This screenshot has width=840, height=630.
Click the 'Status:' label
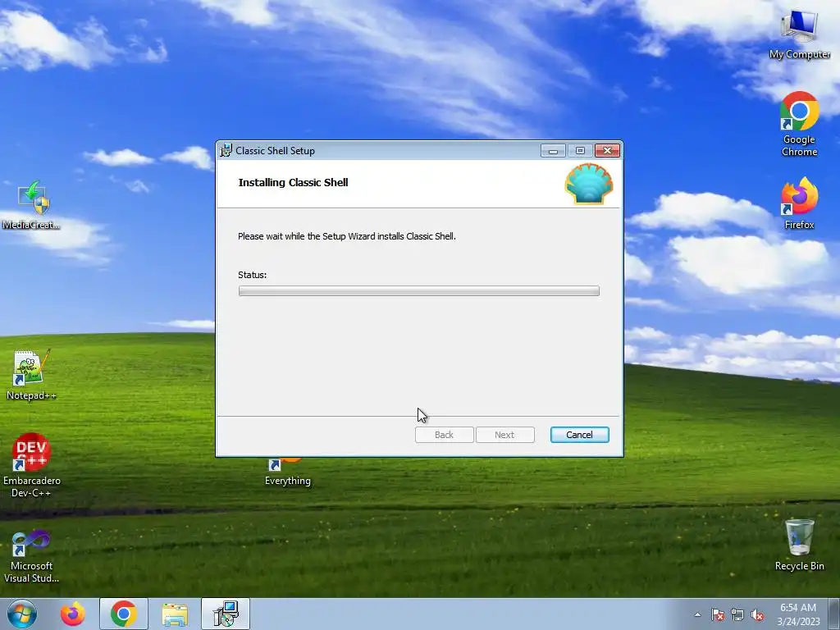coord(253,275)
